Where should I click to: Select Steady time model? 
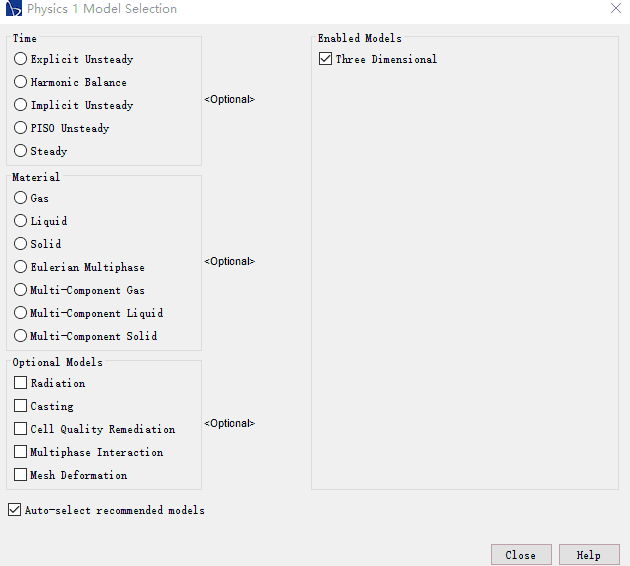(21, 151)
